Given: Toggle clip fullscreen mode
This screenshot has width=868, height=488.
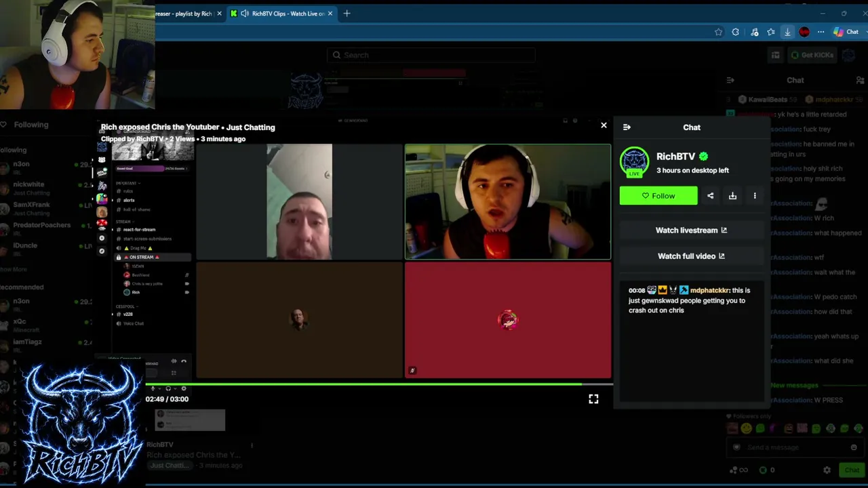Looking at the screenshot, I should [x=593, y=399].
